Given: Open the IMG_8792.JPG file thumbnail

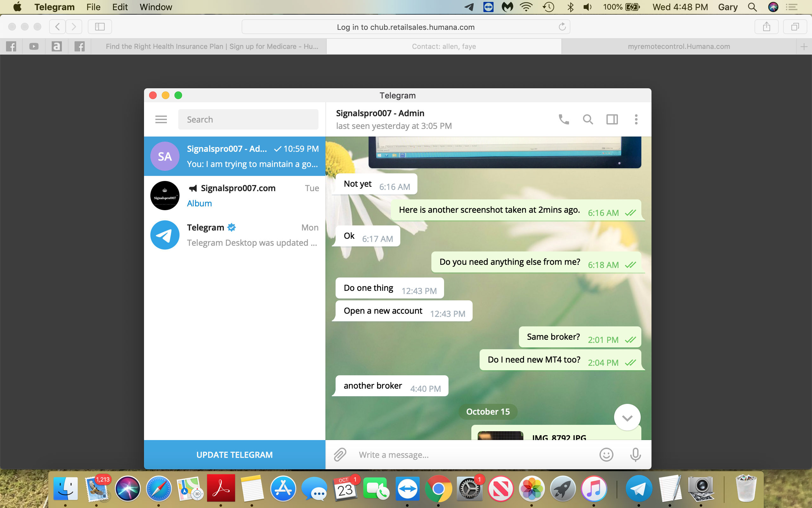Looking at the screenshot, I should point(500,435).
